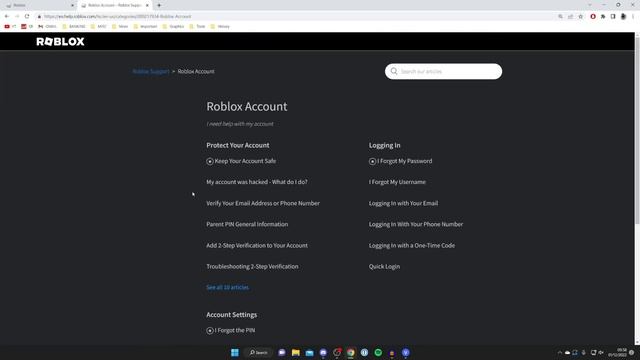Open Spotify from the taskbar

point(378,352)
